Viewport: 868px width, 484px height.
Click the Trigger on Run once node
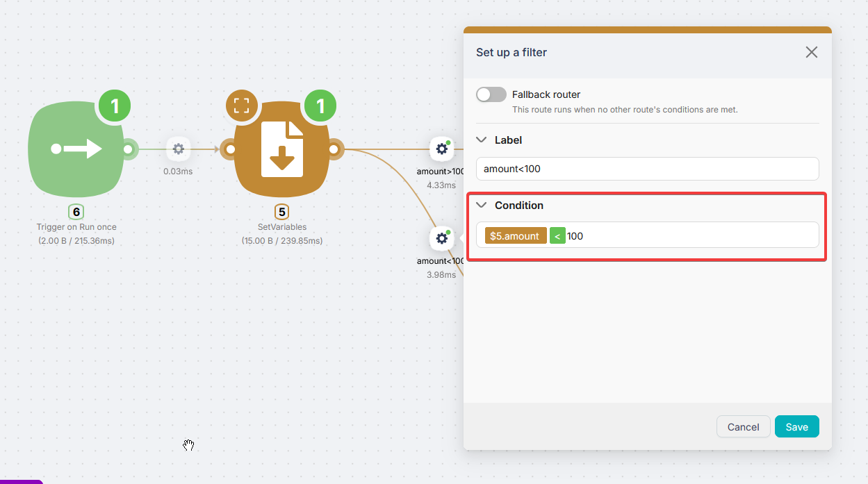[x=76, y=149]
